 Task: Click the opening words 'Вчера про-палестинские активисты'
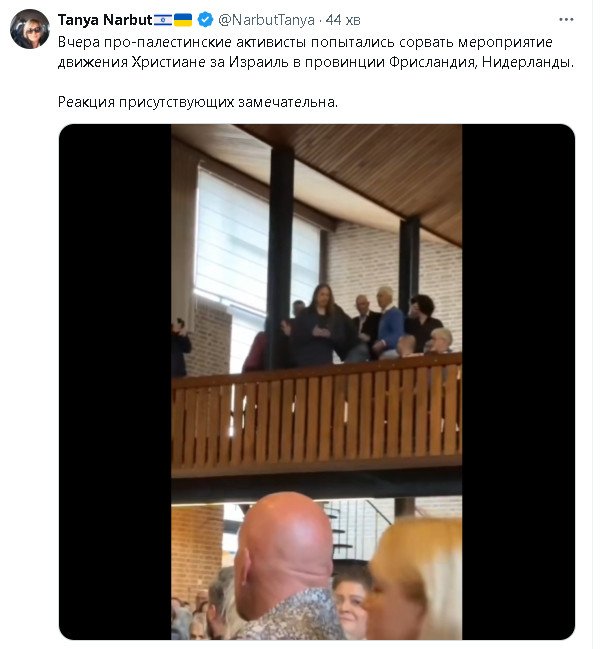[x=182, y=42]
